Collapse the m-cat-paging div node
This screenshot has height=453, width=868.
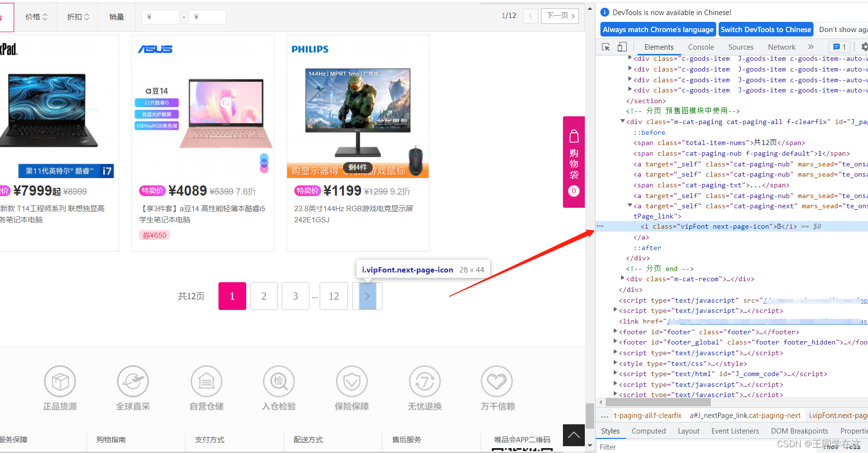coord(623,121)
